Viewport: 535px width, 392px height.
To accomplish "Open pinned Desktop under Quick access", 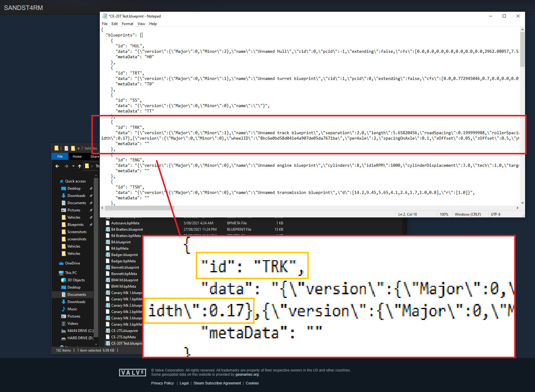I will pyautogui.click(x=74, y=188).
